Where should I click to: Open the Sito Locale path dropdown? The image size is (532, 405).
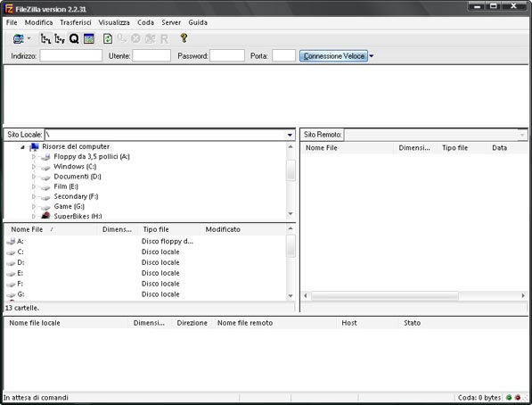click(x=290, y=135)
